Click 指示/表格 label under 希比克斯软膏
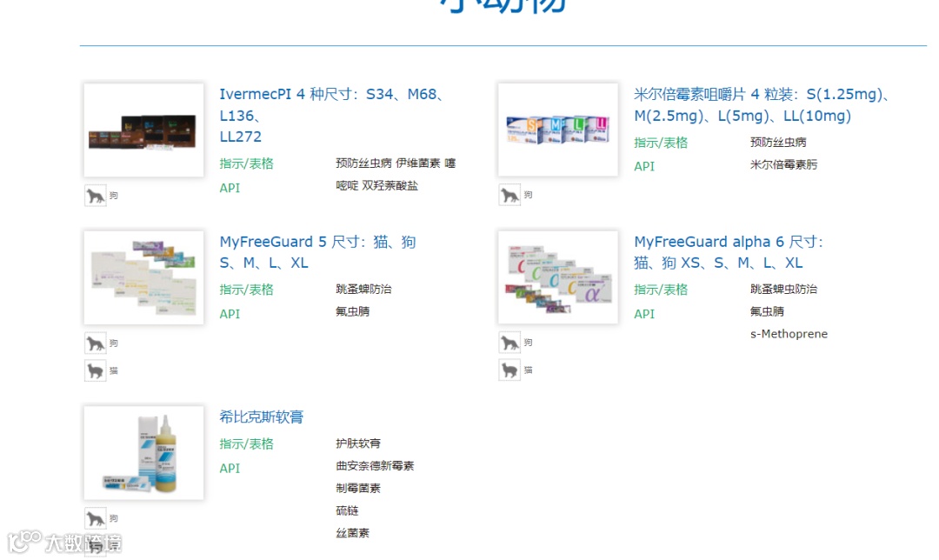This screenshot has height=560, width=939. pos(246,443)
